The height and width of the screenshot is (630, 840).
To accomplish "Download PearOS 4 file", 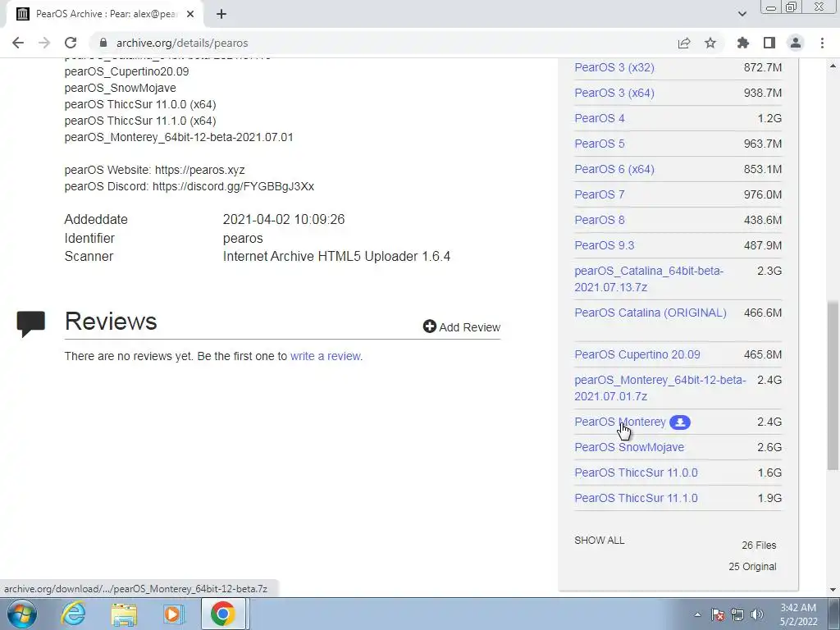I will pyautogui.click(x=600, y=118).
